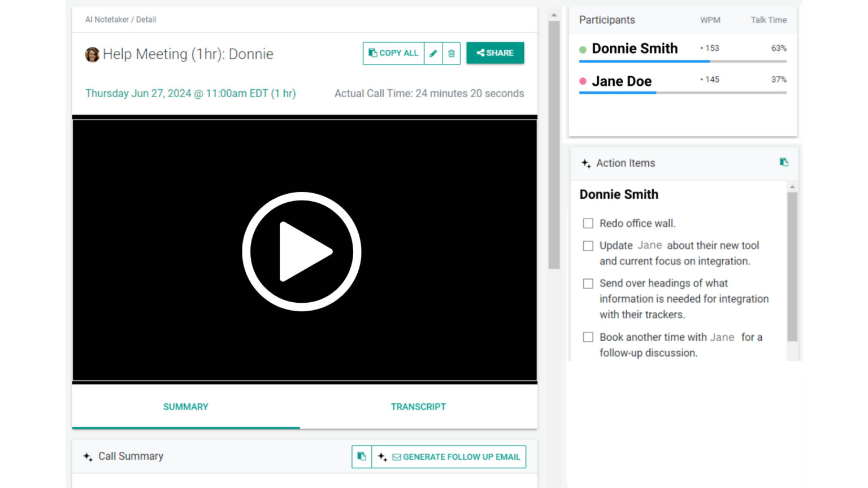The image size is (868, 488).
Task: Click the Action Items scrollbar up arrow
Action: 792,186
